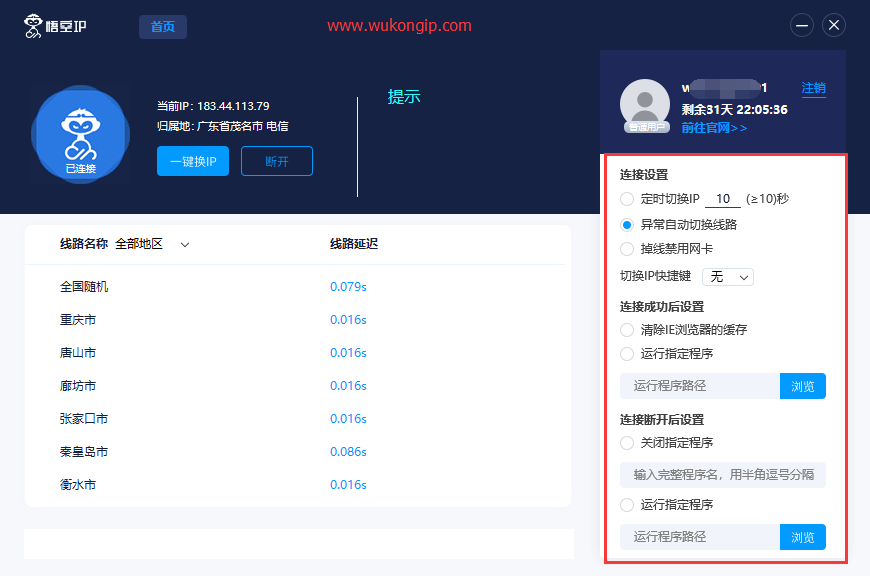870x578 pixels.
Task: Enable the 定时切换IP radio option
Action: [x=627, y=199]
